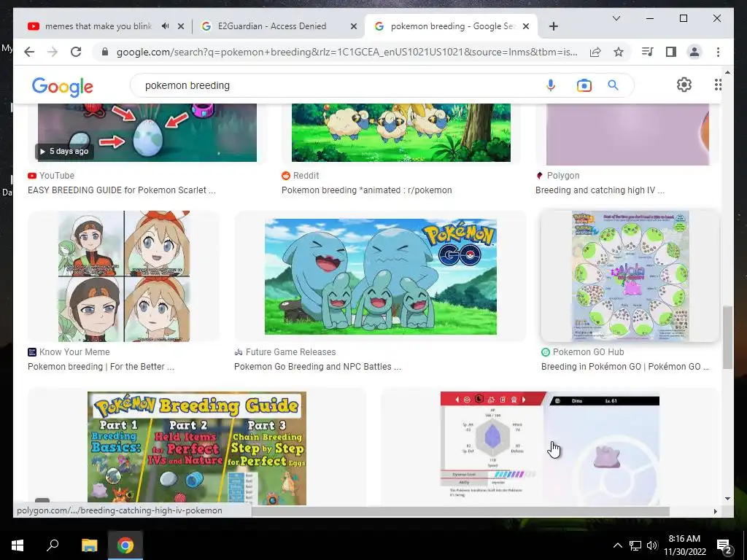747x560 pixels.
Task: Click the Polygon source label
Action: point(563,176)
